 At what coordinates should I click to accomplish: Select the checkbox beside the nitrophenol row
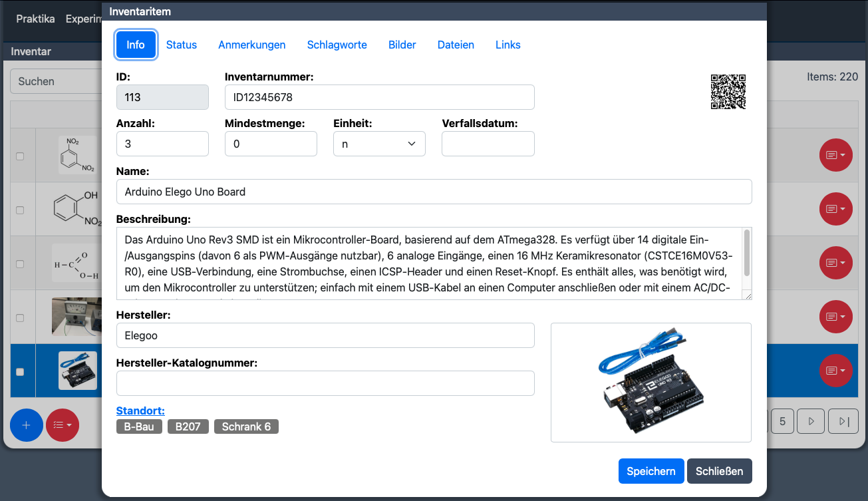(20, 210)
